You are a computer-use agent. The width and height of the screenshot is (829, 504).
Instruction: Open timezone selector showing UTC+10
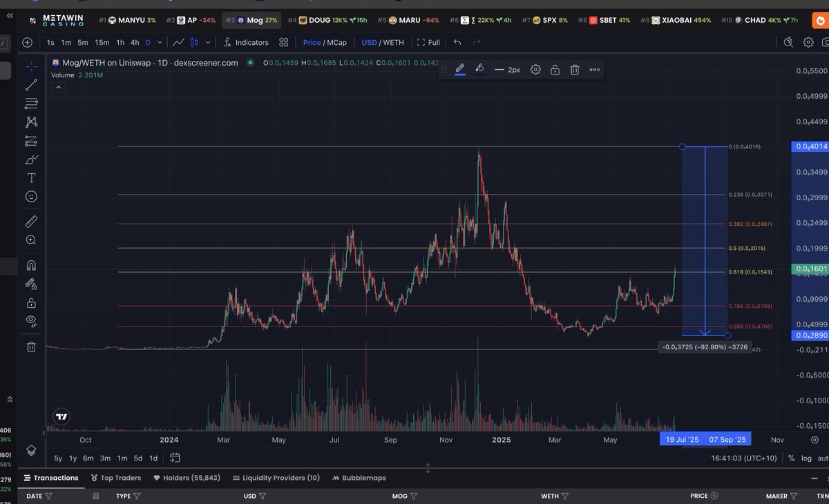coord(743,458)
